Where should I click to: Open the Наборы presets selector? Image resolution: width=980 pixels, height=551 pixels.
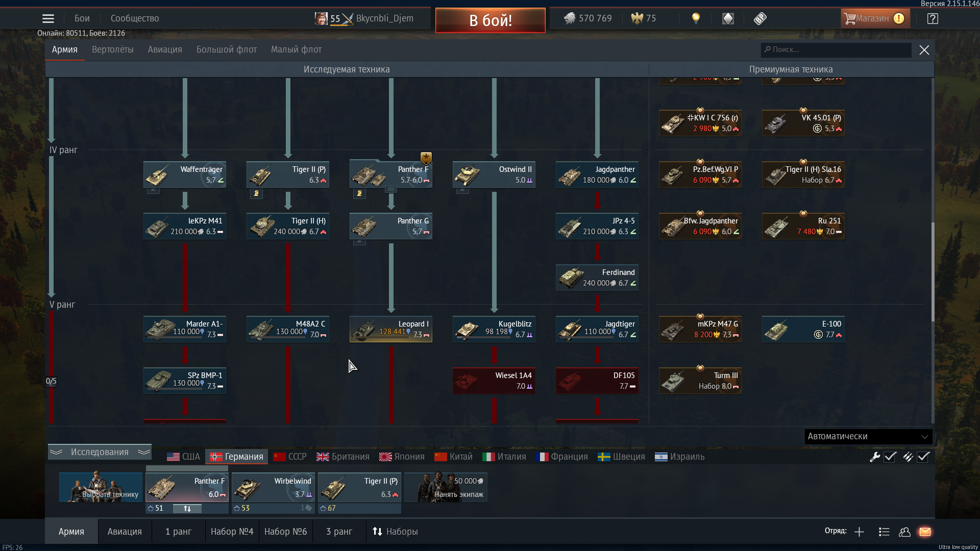[395, 532]
